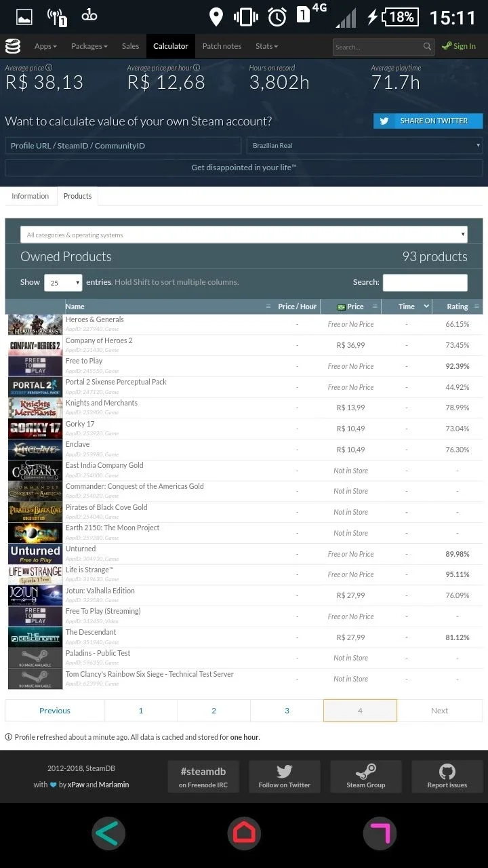Image resolution: width=488 pixels, height=868 pixels.
Task: Open the Stats dropdown menu
Action: 266,46
